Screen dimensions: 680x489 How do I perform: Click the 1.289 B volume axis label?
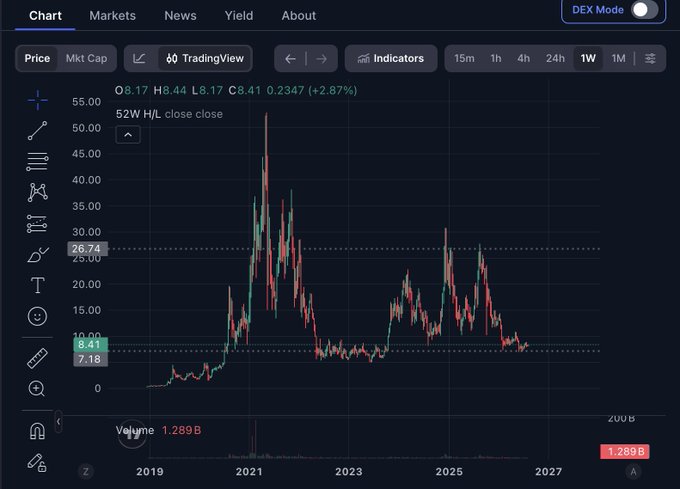coord(624,451)
